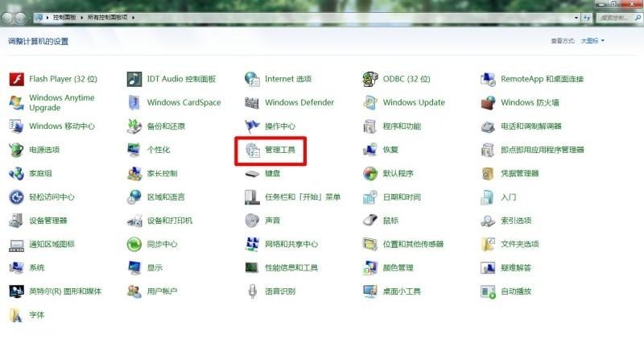Screen dimensions: 644x343
Task: Open the Windows Update icon
Action: pos(370,103)
